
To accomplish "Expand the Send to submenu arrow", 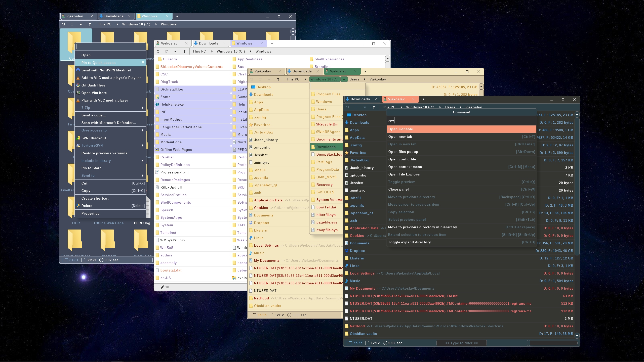I will [143, 175].
